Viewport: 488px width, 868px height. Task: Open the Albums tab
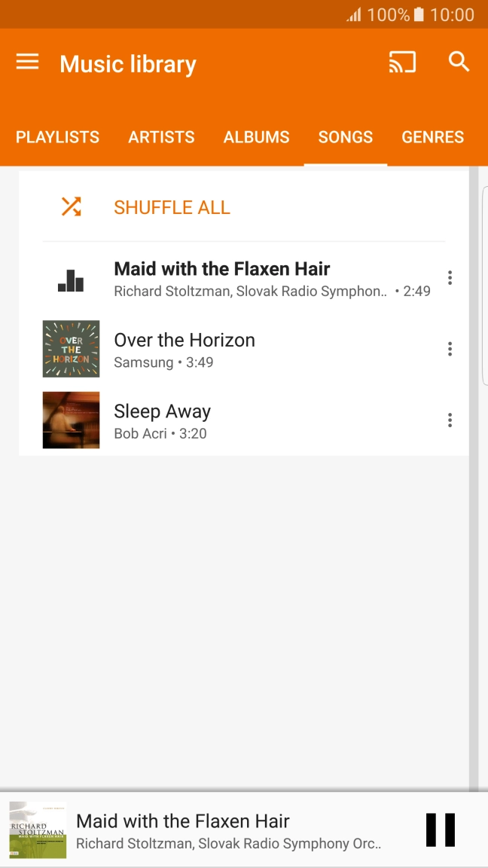click(x=256, y=137)
